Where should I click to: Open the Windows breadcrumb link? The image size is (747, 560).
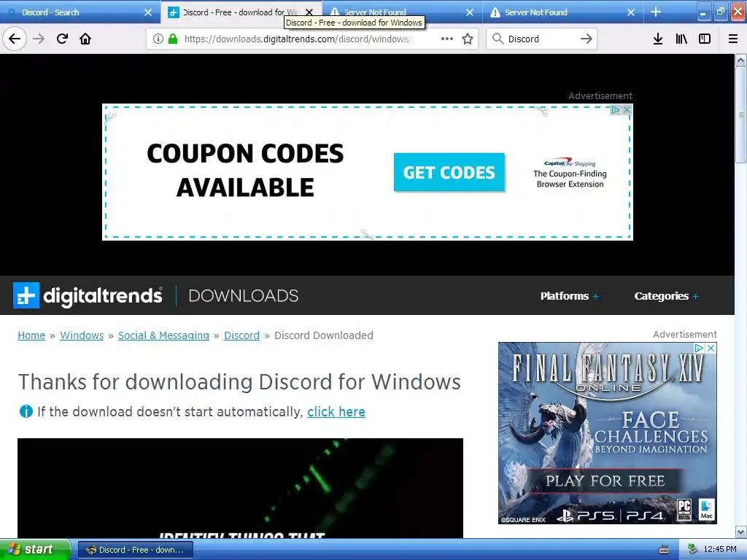pyautogui.click(x=82, y=335)
